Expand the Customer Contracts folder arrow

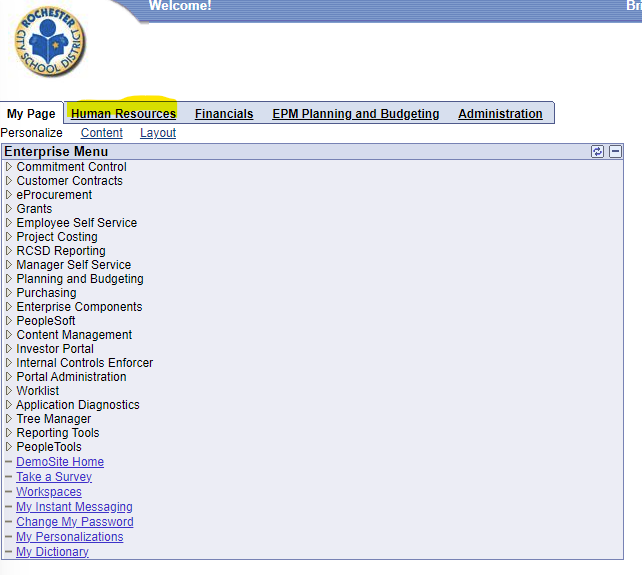(9, 181)
